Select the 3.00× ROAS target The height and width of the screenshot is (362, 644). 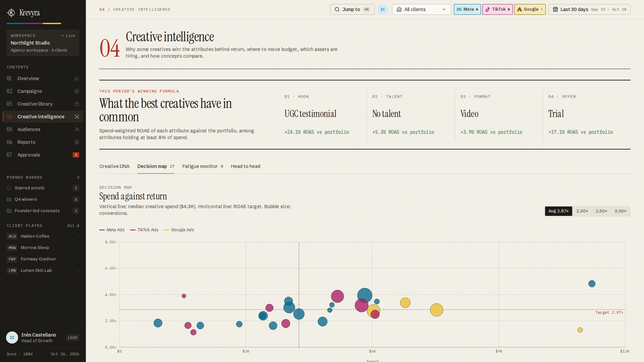[x=621, y=211]
